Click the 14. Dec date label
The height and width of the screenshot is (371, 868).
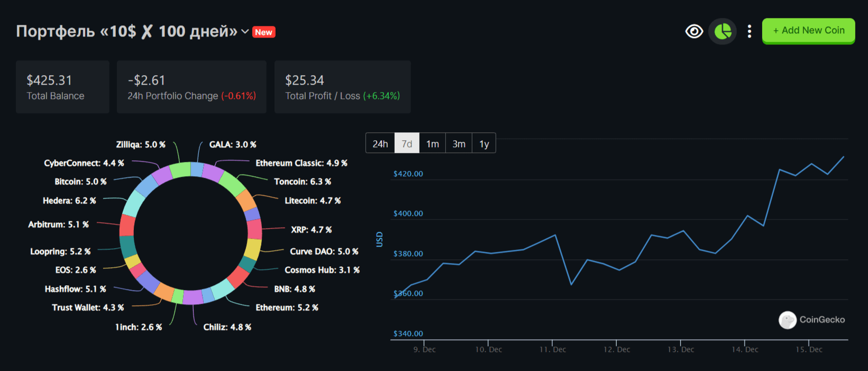coord(745,349)
